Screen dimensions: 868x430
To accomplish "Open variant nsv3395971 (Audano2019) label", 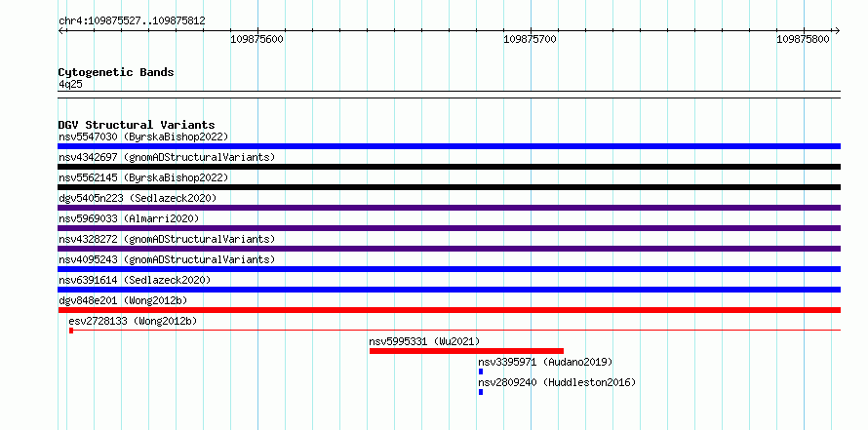I will pyautogui.click(x=545, y=362).
